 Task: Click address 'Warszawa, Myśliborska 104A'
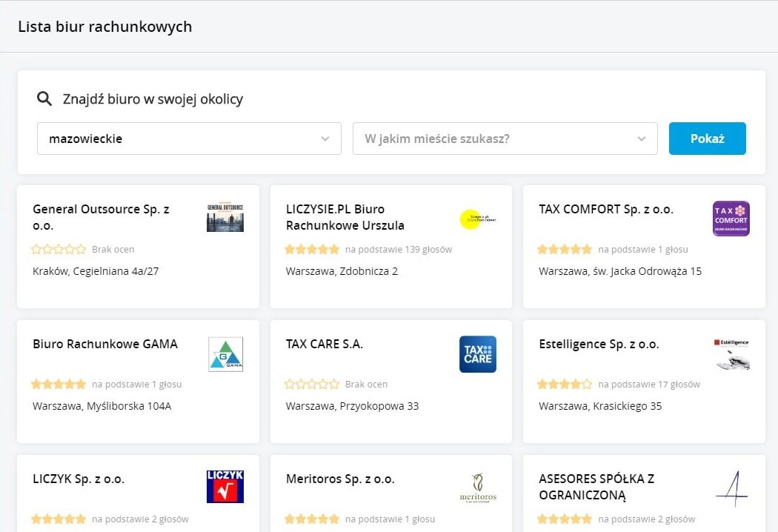pyautogui.click(x=102, y=407)
